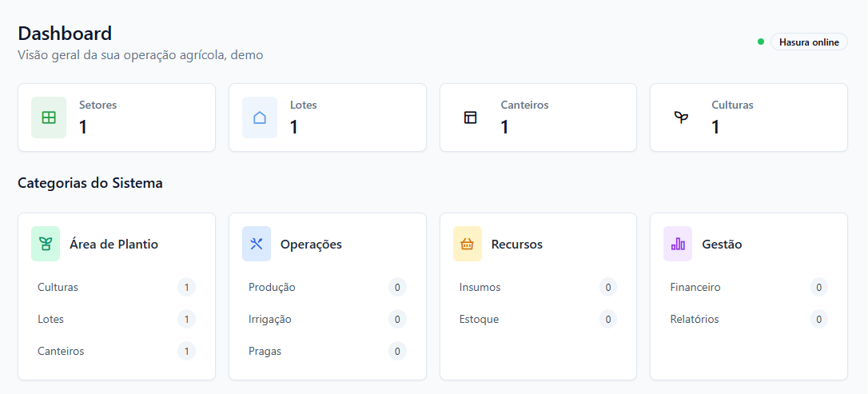The height and width of the screenshot is (394, 868).
Task: Open Produção under Operações
Action: coord(328,287)
